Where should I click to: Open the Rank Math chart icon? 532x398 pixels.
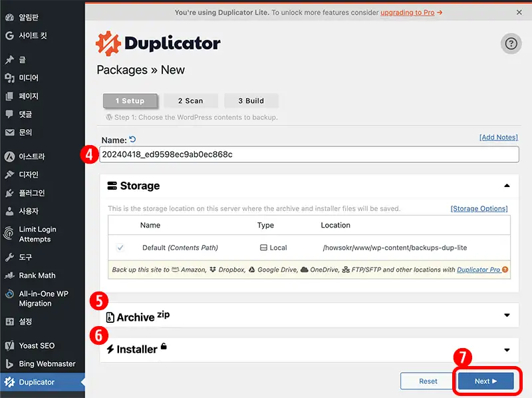point(9,276)
